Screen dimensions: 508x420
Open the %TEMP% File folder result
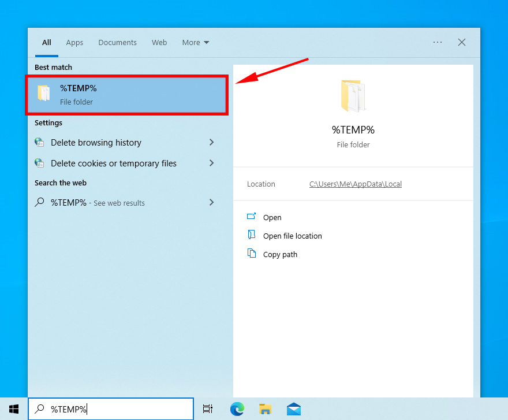click(x=104, y=94)
